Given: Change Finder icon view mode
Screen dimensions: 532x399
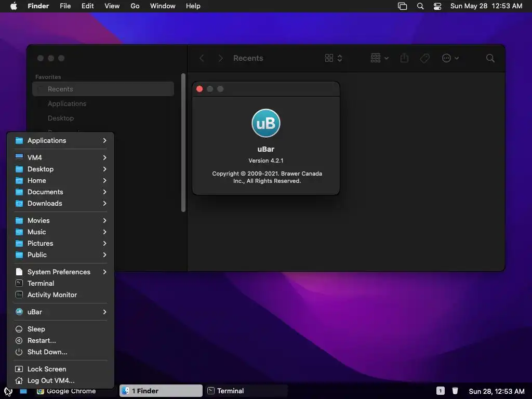Looking at the screenshot, I should pyautogui.click(x=333, y=58).
